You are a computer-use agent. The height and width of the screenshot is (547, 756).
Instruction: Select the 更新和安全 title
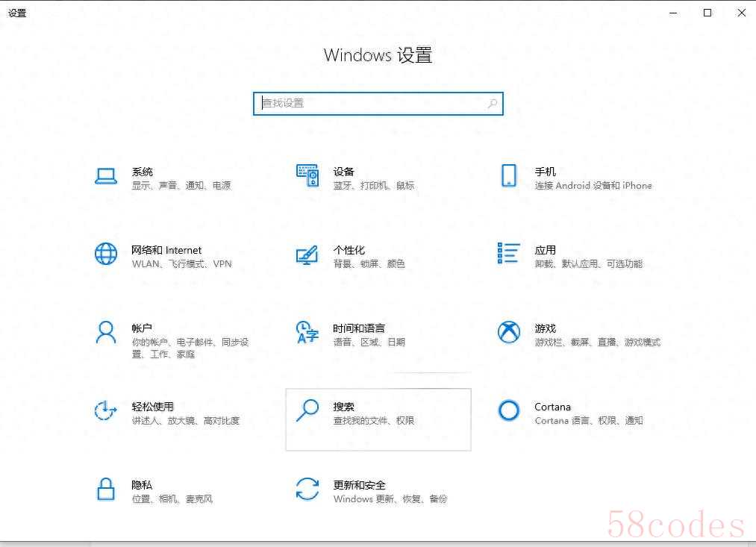pyautogui.click(x=359, y=485)
